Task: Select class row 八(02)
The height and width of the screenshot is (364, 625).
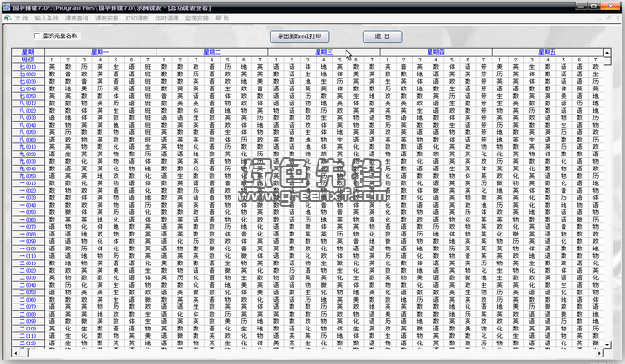Action: 28,110
